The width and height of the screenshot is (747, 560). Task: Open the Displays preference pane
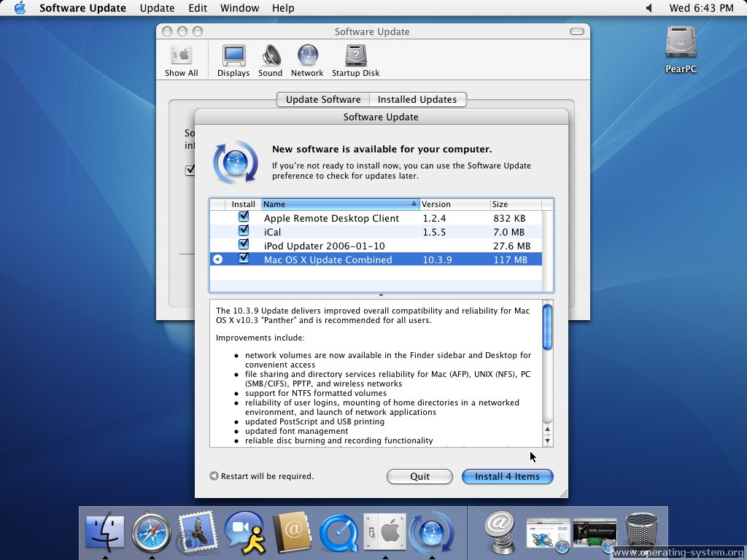233,61
